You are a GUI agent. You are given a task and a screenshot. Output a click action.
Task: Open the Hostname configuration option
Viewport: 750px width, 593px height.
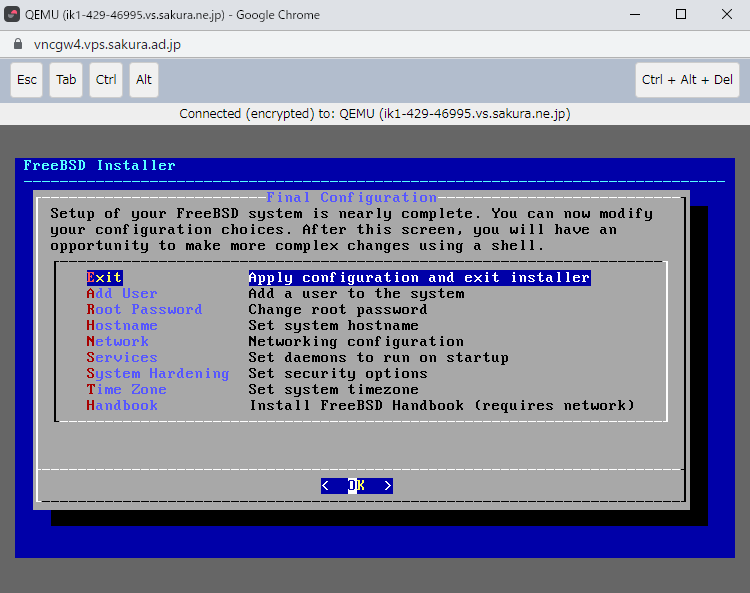coord(121,326)
